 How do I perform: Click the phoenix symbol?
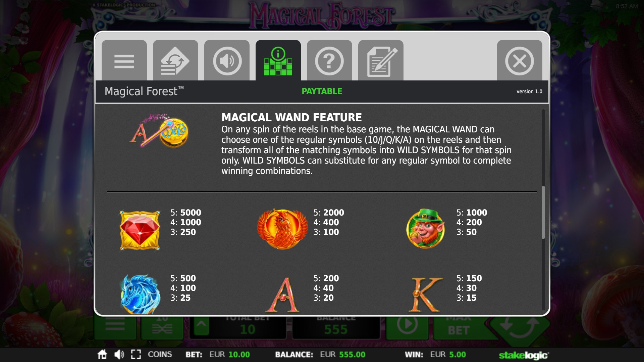(x=282, y=229)
